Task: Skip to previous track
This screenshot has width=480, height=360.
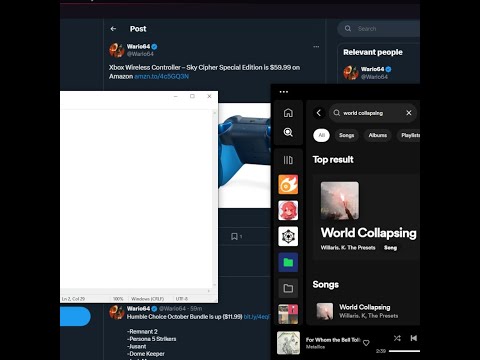Action: coord(414,338)
